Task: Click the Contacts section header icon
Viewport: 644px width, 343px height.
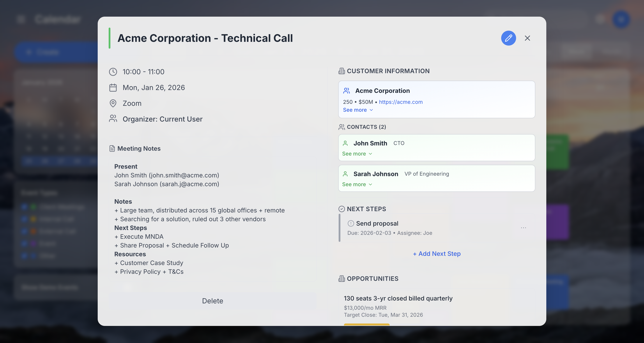Action: pyautogui.click(x=341, y=127)
